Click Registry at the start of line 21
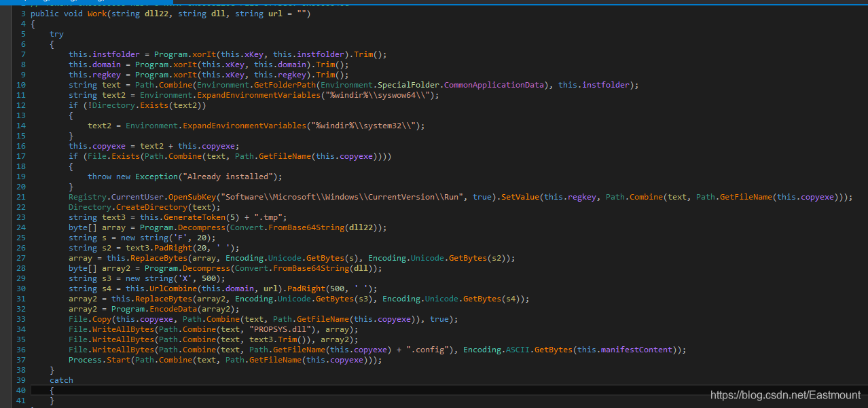The image size is (868, 408). tap(88, 197)
